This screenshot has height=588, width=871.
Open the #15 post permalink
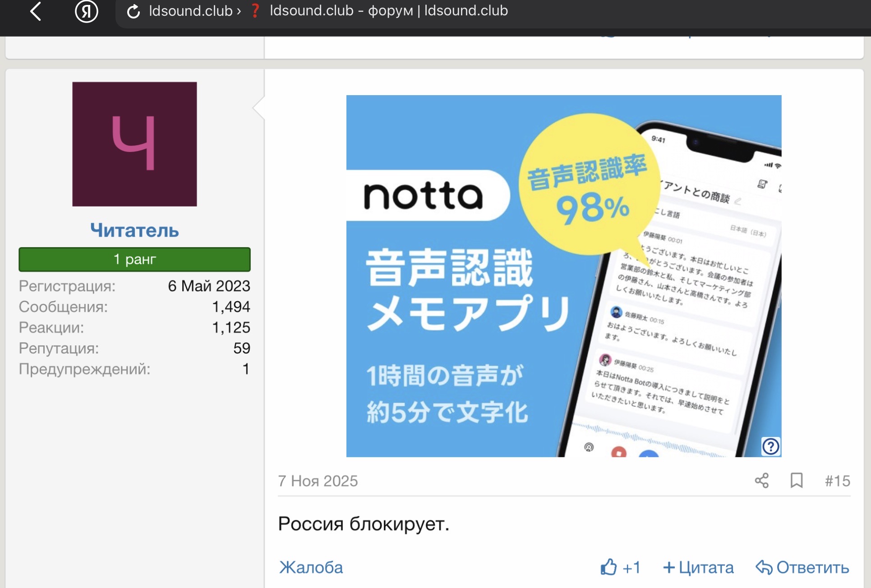[838, 481]
